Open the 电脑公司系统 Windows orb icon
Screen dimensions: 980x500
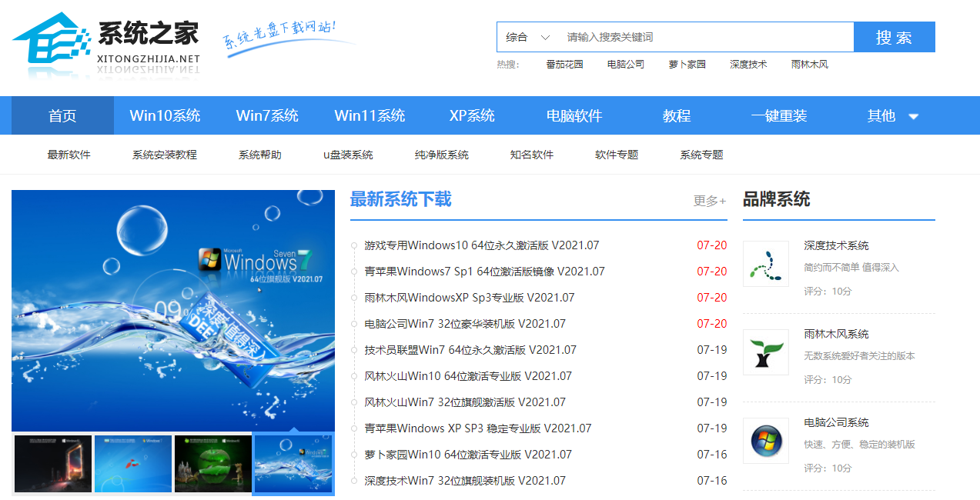765,441
